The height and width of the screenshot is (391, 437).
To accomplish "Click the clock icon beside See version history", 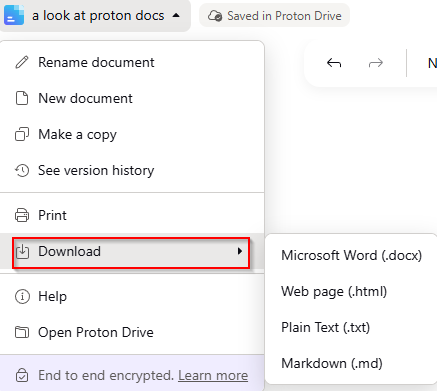I will [x=22, y=170].
